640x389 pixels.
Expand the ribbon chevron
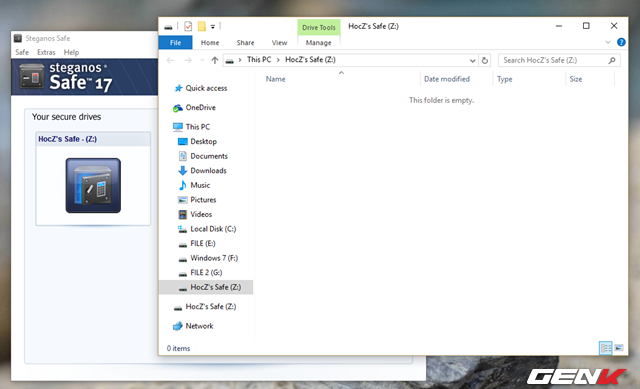click(x=608, y=42)
